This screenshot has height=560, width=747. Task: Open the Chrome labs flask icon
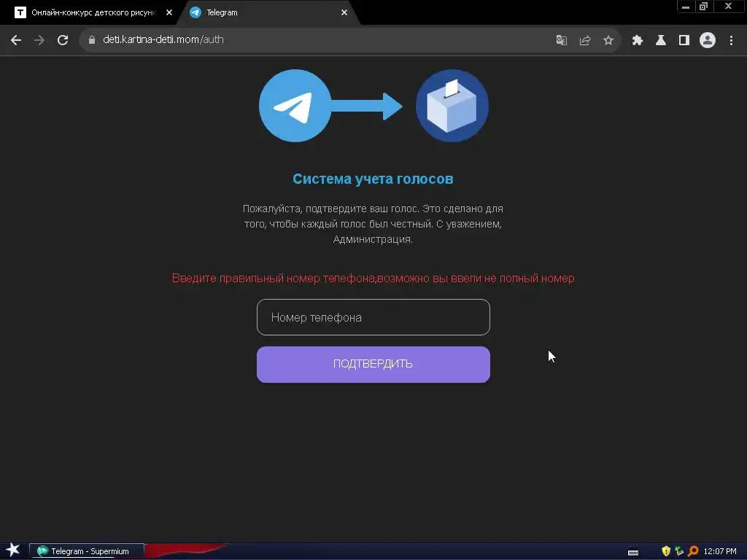[x=661, y=41]
